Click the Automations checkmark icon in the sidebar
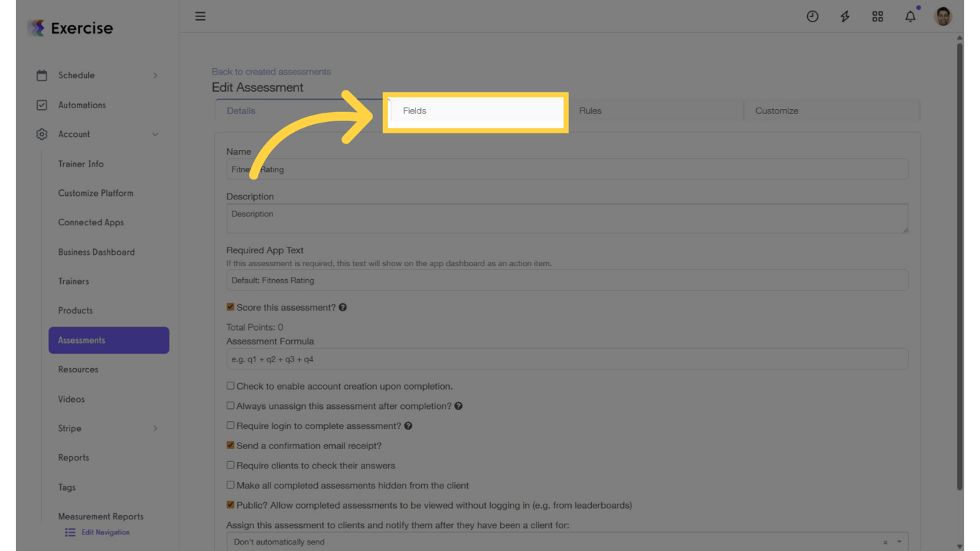The image size is (980, 551). (x=42, y=105)
